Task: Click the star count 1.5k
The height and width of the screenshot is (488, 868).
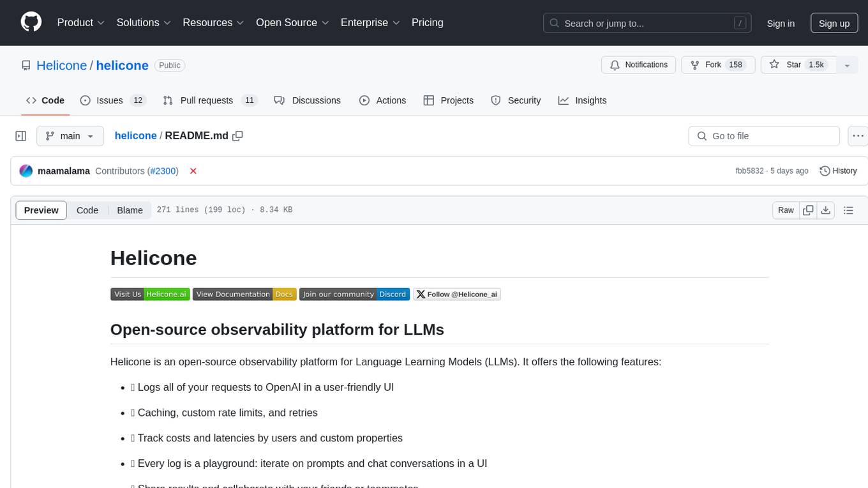Action: click(816, 65)
